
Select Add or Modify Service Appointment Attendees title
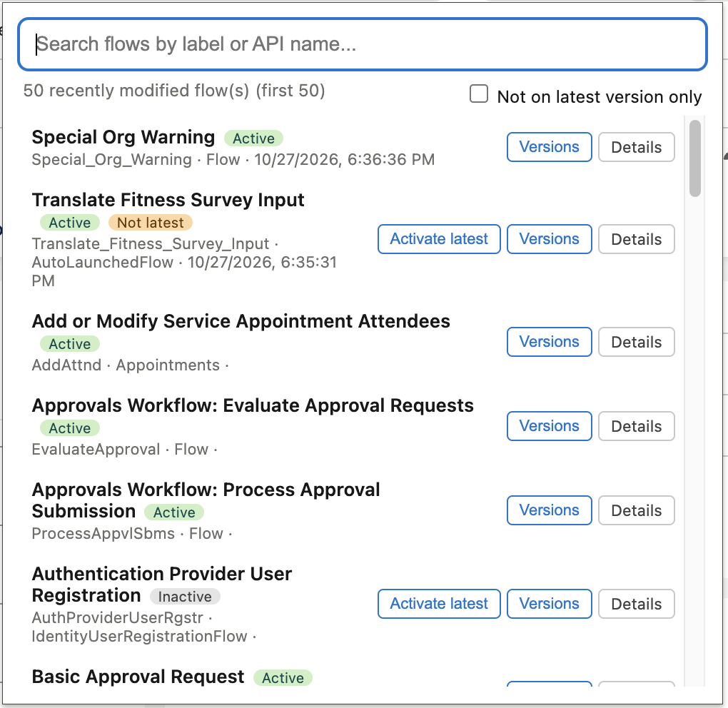(x=241, y=321)
